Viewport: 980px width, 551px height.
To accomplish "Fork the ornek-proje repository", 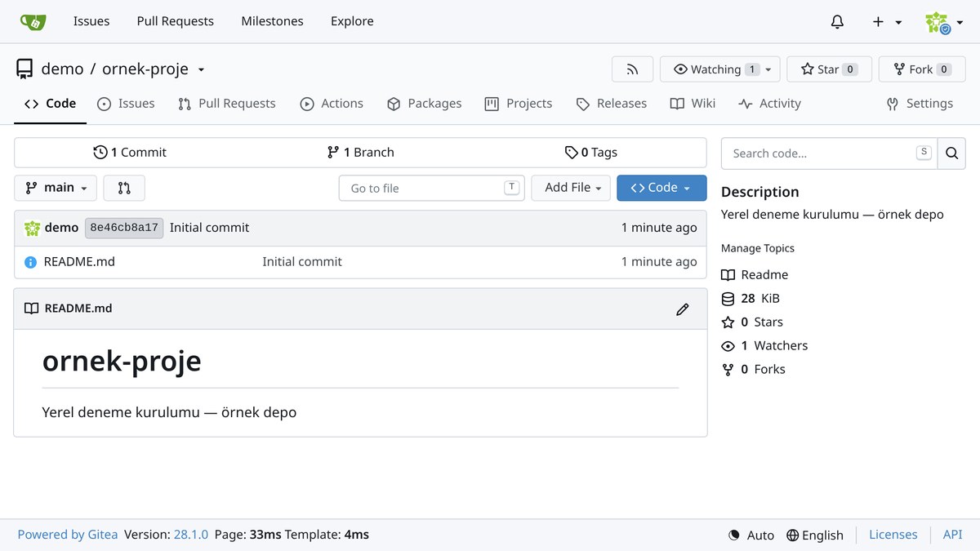I will [921, 69].
